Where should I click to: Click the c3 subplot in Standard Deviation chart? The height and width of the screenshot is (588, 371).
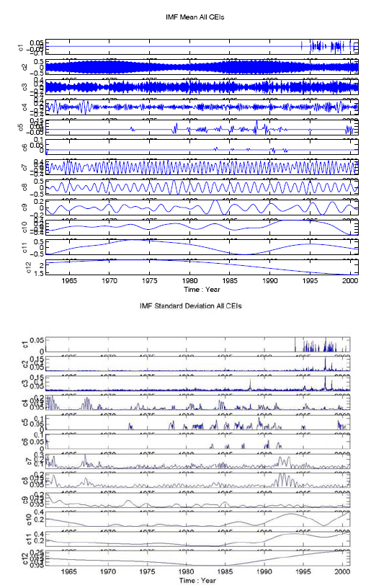point(198,383)
